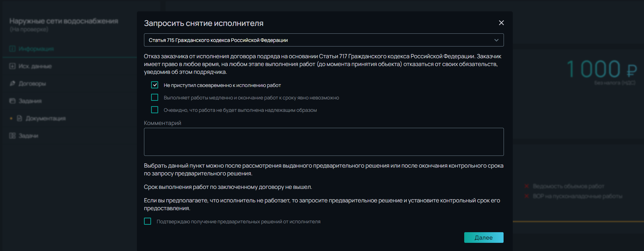Click 'ВОР на пусконаладочные работы' background item

click(x=577, y=196)
